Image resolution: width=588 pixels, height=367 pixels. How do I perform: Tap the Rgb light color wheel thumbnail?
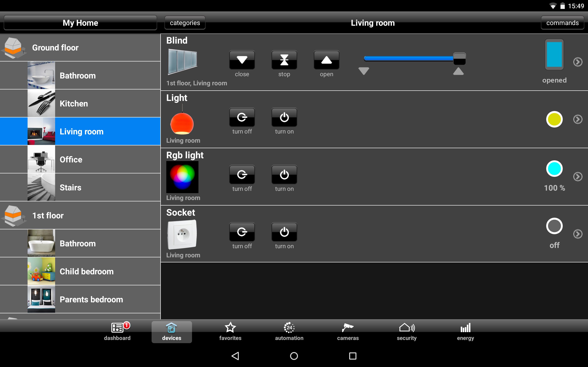tap(182, 177)
